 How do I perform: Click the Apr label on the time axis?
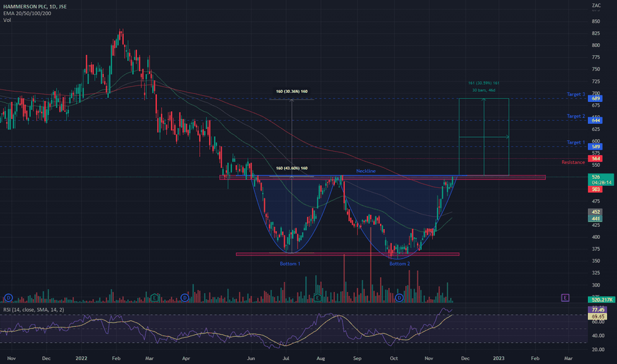(x=186, y=359)
